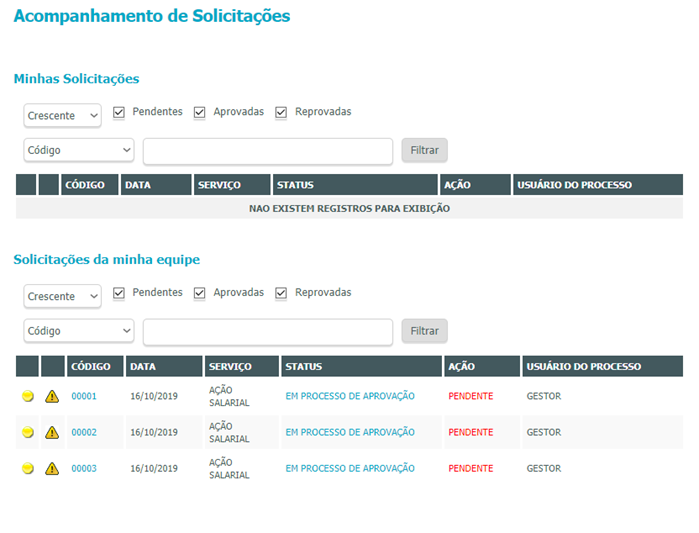699x533 pixels.
Task: Click GESTOR user in row 00003
Action: [543, 468]
